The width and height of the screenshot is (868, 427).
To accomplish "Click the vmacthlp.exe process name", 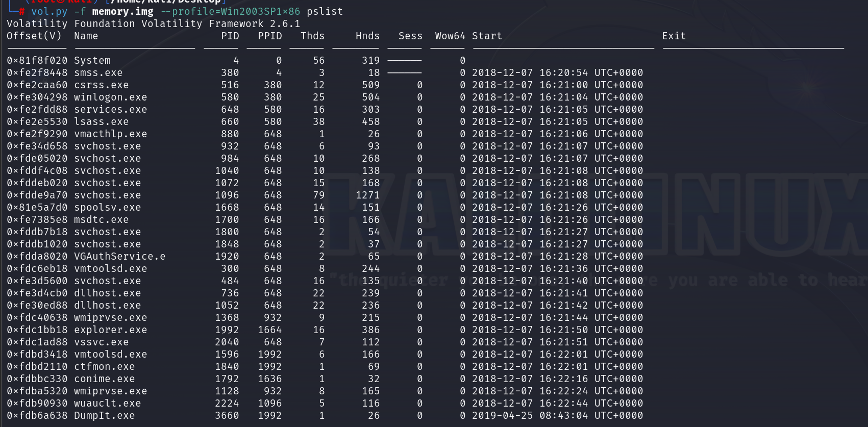I will pyautogui.click(x=111, y=134).
